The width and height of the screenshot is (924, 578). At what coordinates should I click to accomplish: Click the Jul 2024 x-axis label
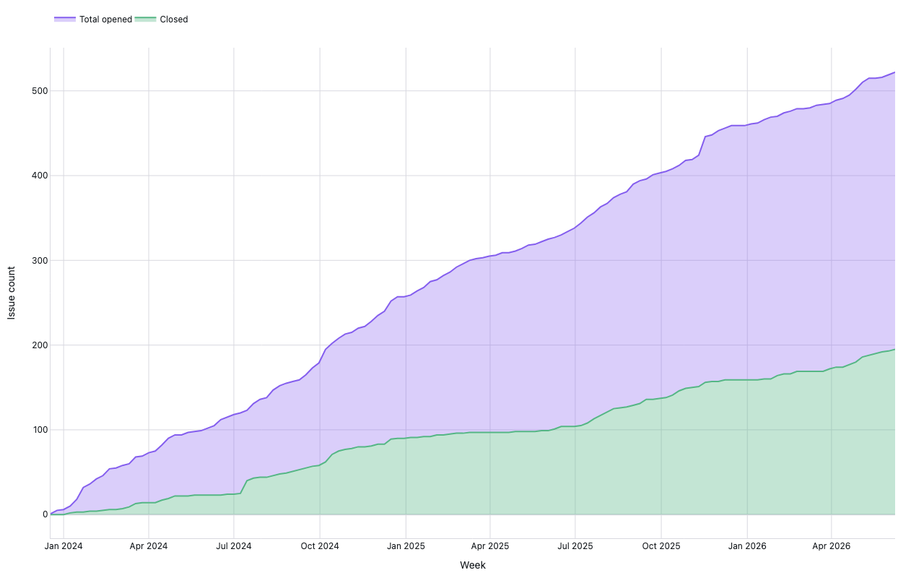(234, 546)
